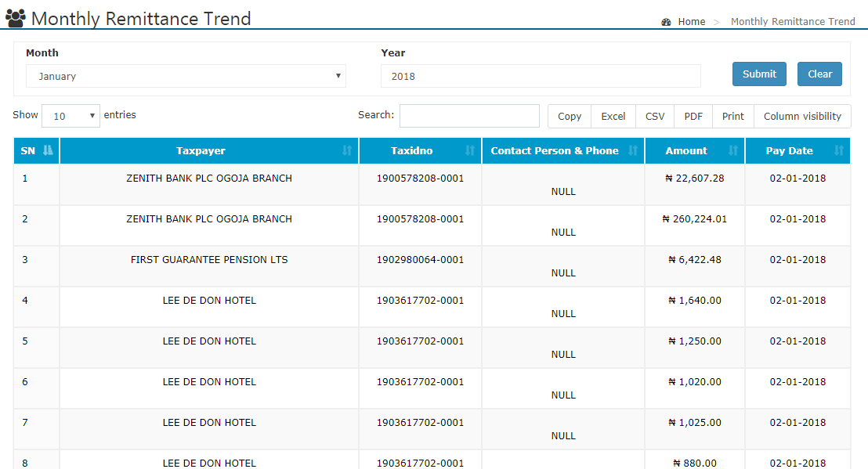
Task: Click sort arrows in Amount column header
Action: tap(733, 151)
